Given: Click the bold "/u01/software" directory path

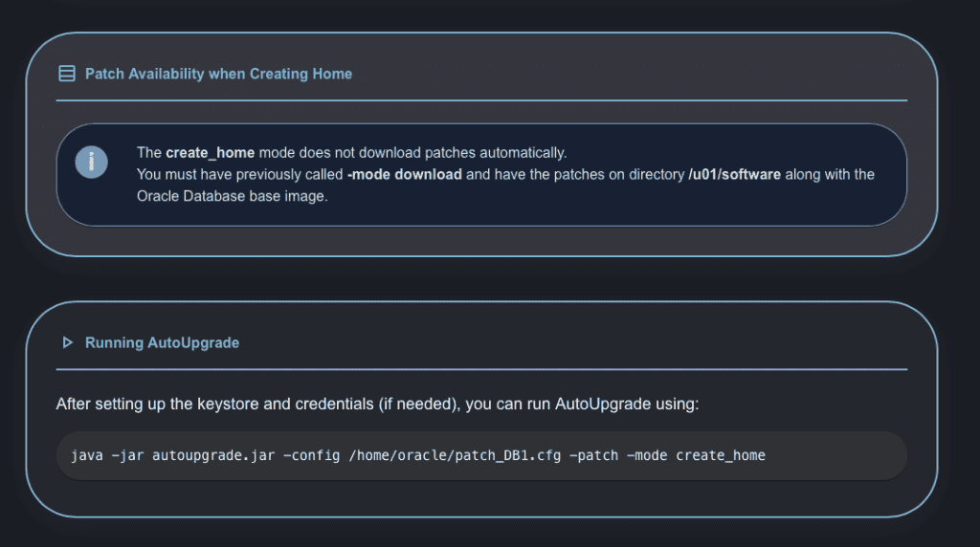Looking at the screenshot, I should coord(735,174).
